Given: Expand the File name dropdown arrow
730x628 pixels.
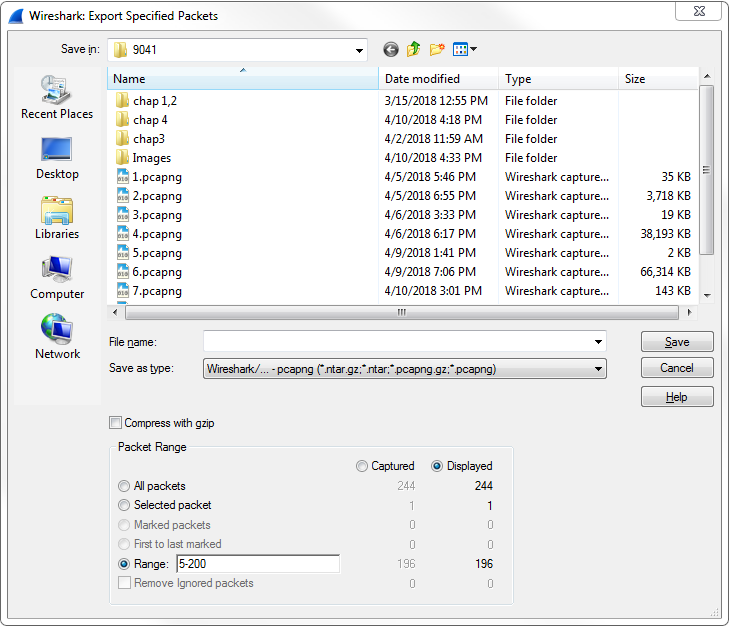Looking at the screenshot, I should tap(598, 342).
